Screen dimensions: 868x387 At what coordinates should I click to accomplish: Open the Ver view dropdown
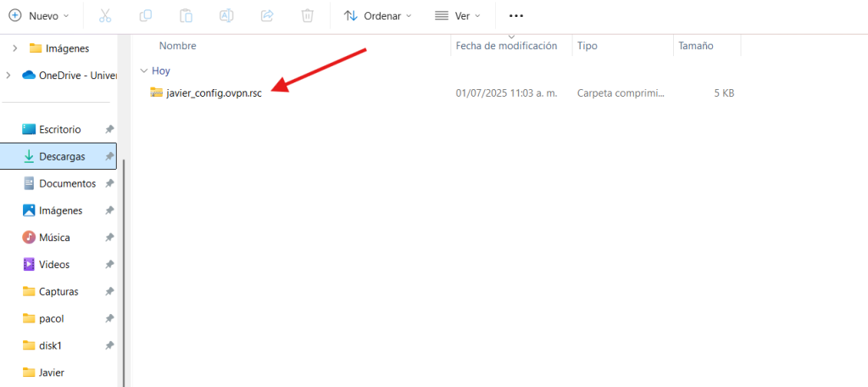coord(457,16)
